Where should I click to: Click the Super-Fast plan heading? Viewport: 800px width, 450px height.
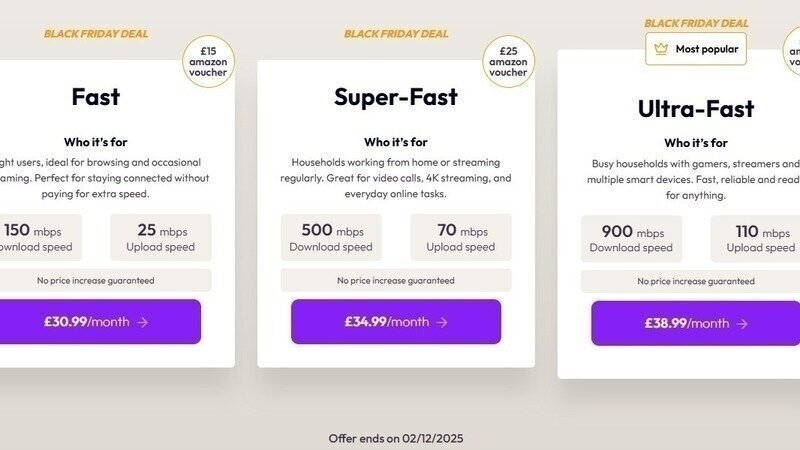[x=396, y=97]
